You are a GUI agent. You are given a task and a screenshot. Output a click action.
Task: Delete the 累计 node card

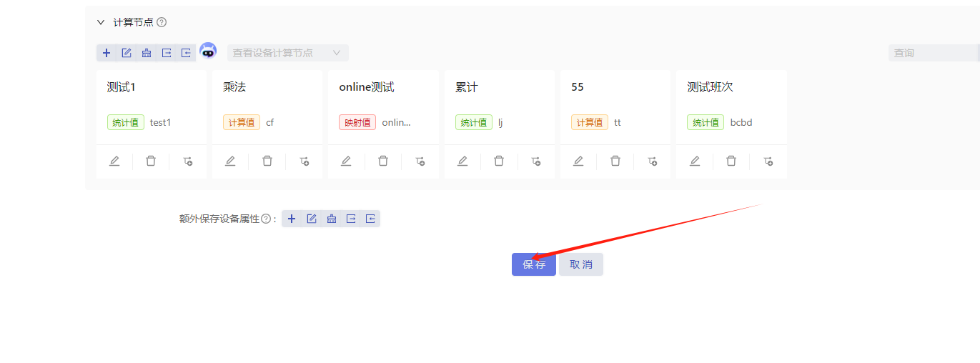(499, 161)
